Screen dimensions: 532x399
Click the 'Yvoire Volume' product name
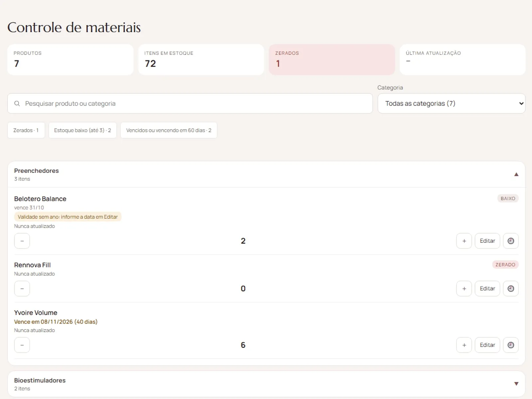click(x=36, y=313)
